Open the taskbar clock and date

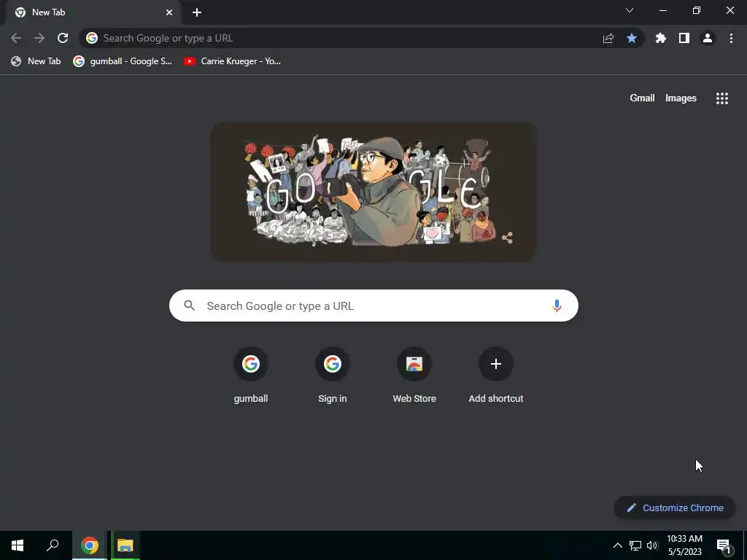(x=684, y=545)
